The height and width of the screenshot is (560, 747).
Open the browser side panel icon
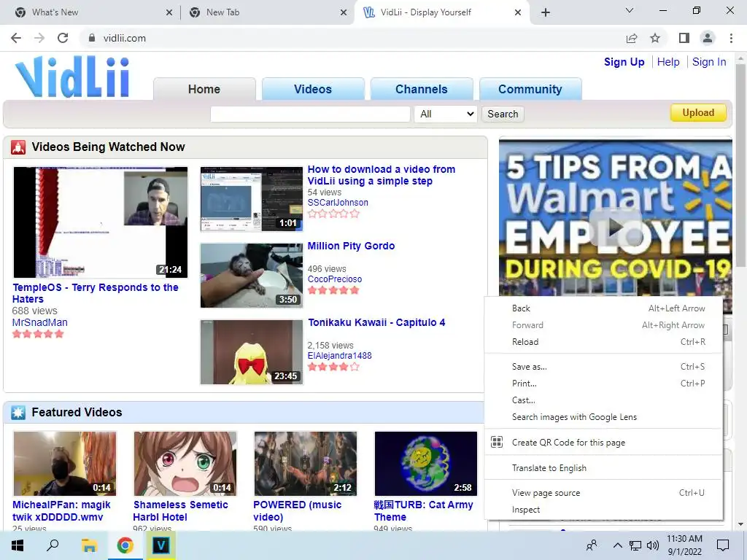tap(684, 38)
